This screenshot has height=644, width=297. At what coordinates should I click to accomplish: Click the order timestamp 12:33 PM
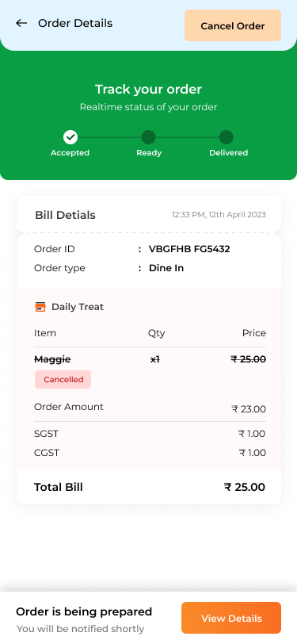(x=219, y=215)
